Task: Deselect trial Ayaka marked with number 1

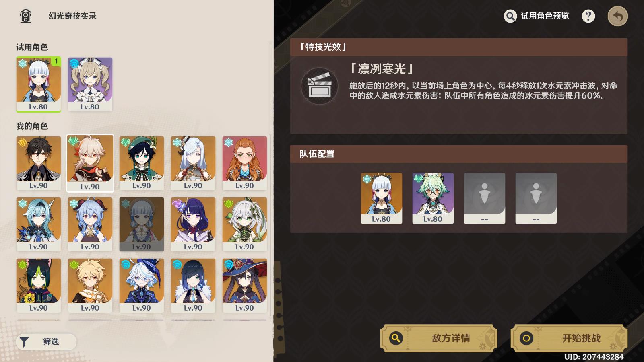Action: point(39,84)
